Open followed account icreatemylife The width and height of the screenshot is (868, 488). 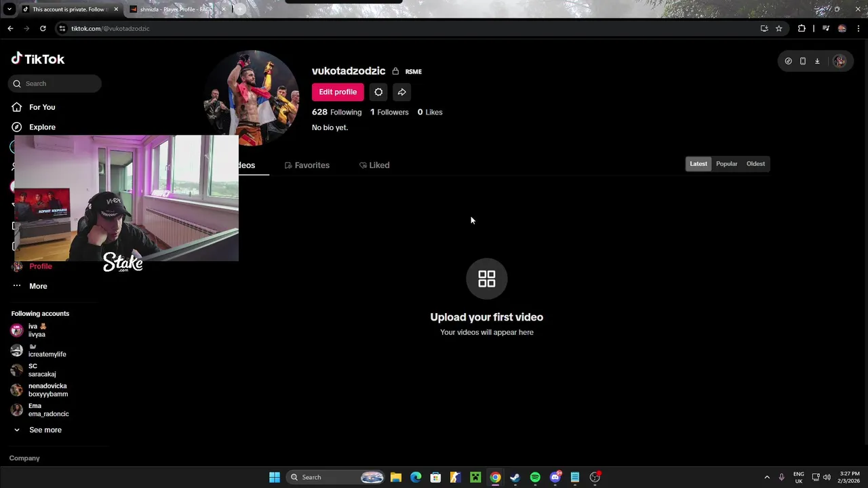39,350
